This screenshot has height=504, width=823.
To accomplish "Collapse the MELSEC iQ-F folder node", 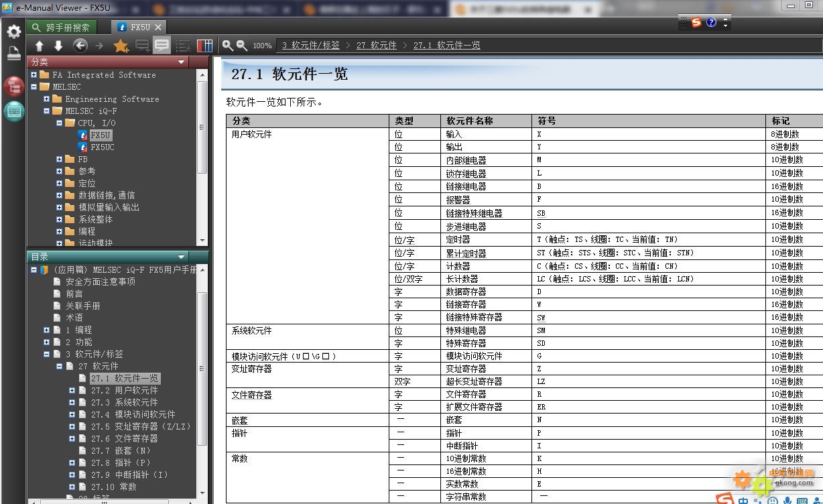I will [46, 111].
